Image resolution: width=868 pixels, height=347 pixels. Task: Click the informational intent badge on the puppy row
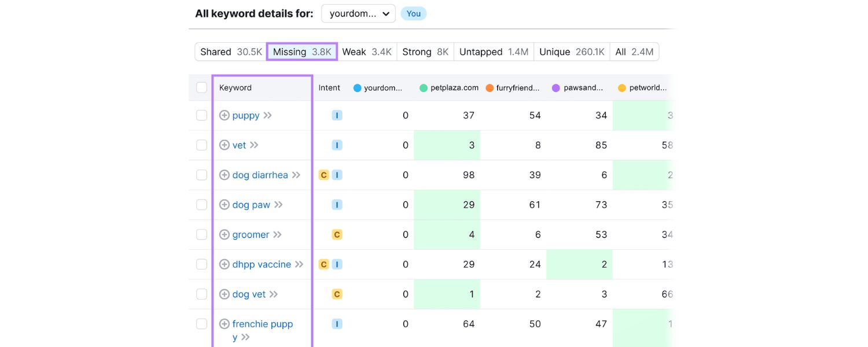click(x=337, y=115)
